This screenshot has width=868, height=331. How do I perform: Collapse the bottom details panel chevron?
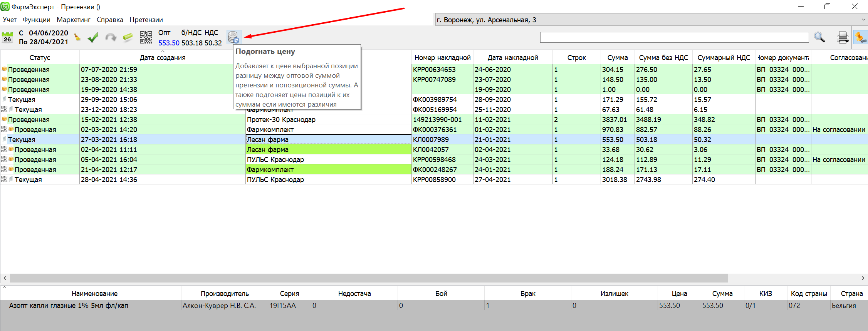point(4,287)
